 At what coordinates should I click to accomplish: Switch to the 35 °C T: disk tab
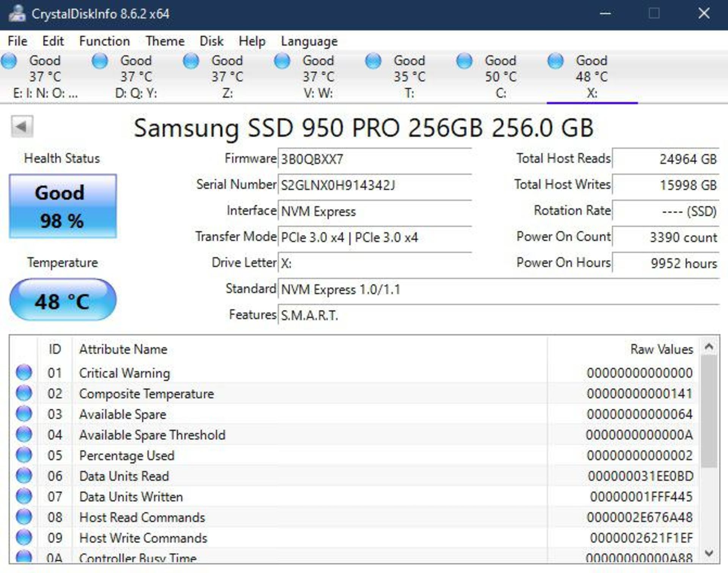pyautogui.click(x=409, y=77)
